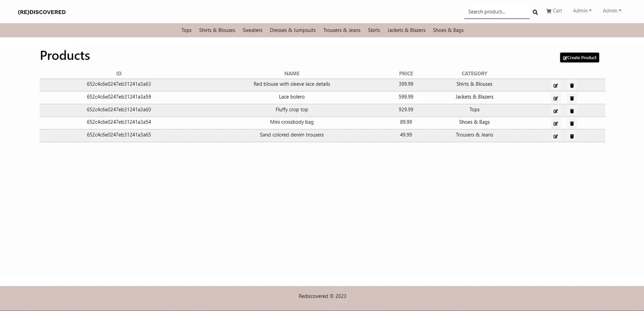Viewport: 644px width, 311px height.
Task: Edit the Lace bolero product
Action: [x=555, y=98]
